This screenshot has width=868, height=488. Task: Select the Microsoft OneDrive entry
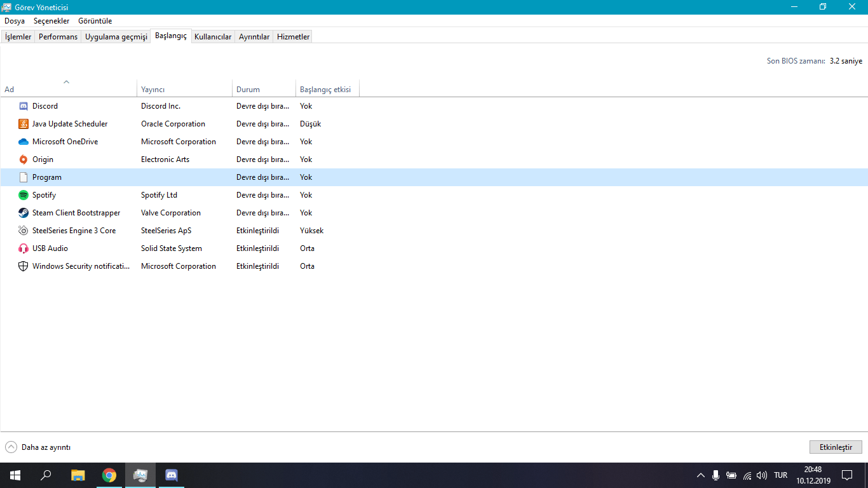434,142
